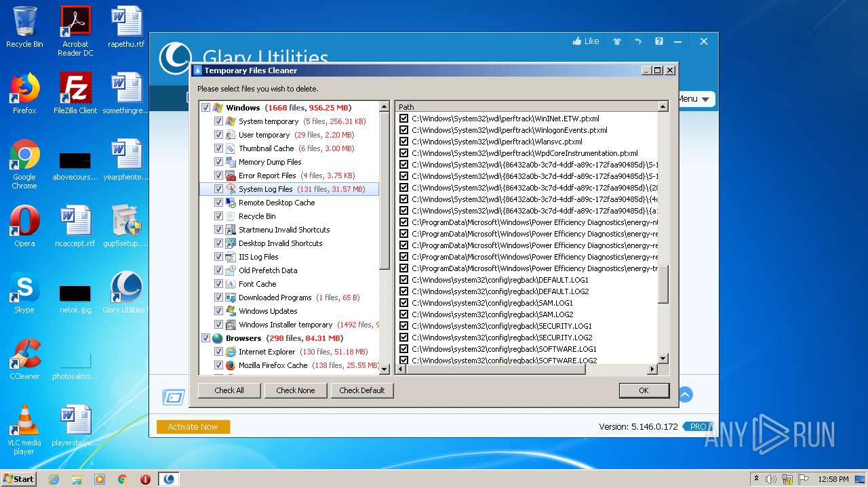The height and width of the screenshot is (488, 868).
Task: Click the Windows Updates icon
Action: [231, 311]
